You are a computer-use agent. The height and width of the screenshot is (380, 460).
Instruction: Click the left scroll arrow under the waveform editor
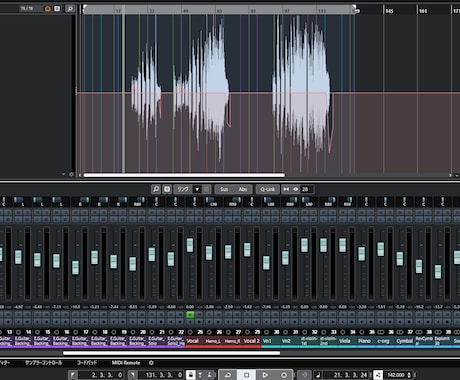(80, 175)
